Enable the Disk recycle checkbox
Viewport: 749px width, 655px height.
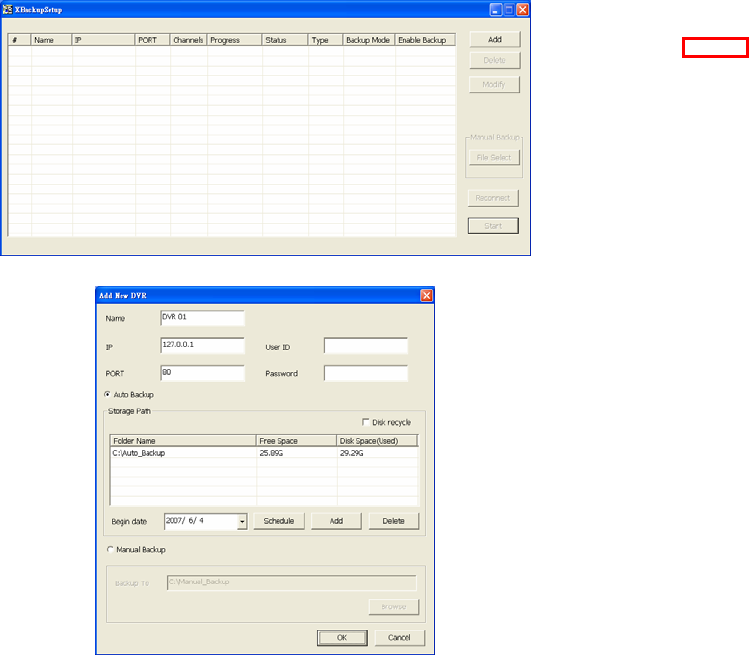[366, 422]
